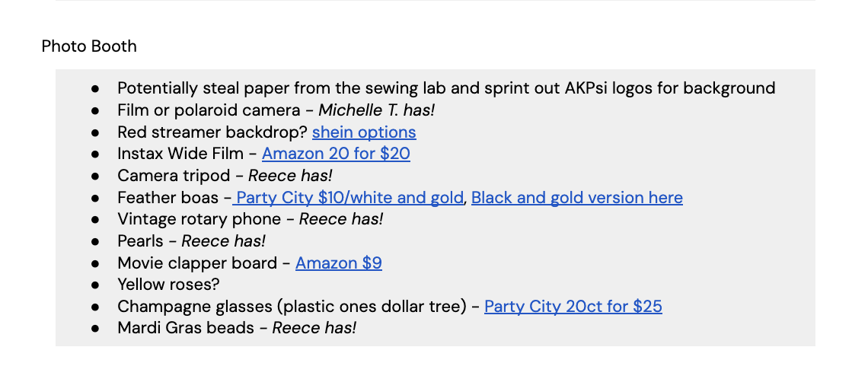Click the Camera tripod list item

(225, 176)
